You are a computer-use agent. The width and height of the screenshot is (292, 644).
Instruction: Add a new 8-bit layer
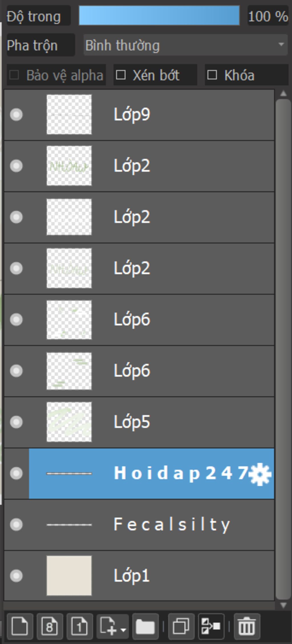point(50,626)
